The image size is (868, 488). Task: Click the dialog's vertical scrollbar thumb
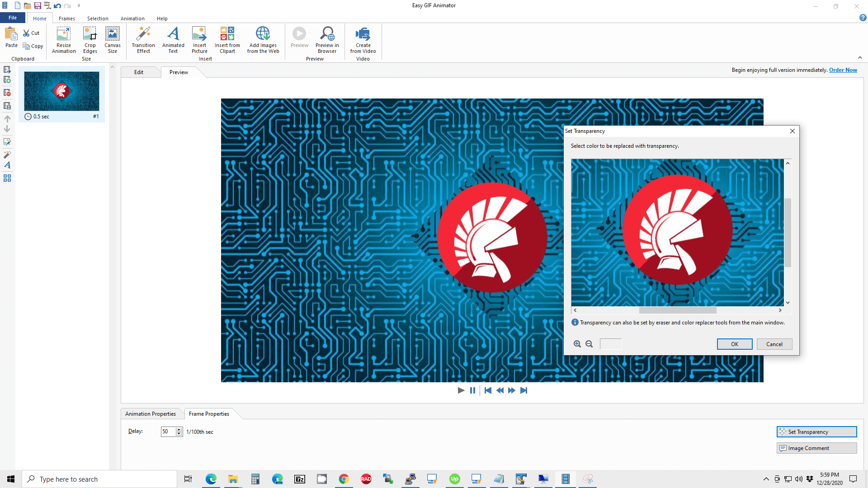788,233
